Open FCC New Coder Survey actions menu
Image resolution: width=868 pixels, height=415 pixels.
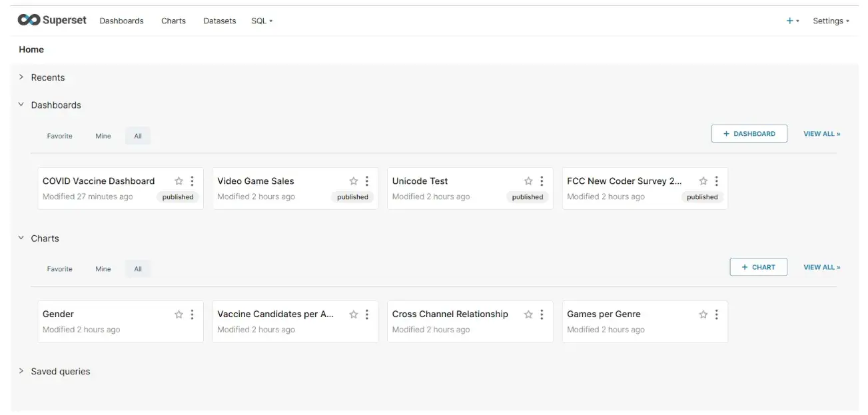717,181
